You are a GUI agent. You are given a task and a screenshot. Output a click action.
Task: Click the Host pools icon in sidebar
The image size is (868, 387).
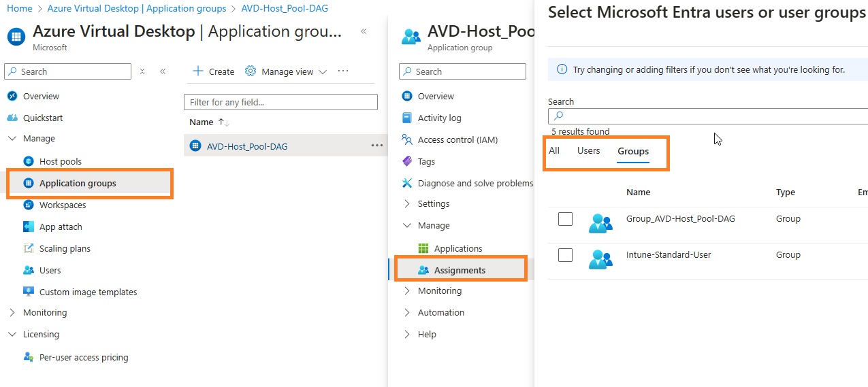pos(29,161)
